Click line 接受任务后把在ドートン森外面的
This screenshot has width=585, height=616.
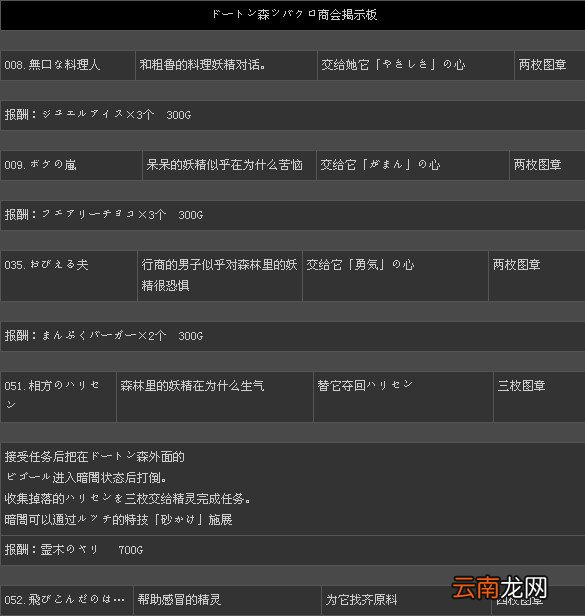(x=94, y=457)
